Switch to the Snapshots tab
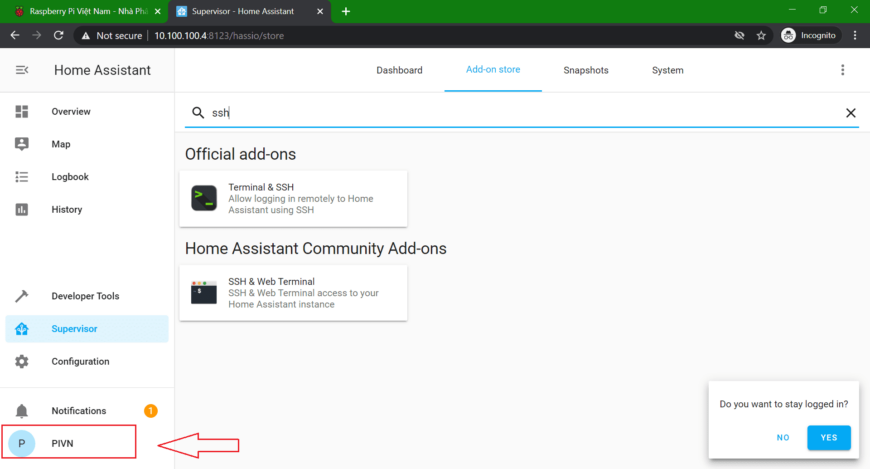870x469 pixels. (585, 70)
